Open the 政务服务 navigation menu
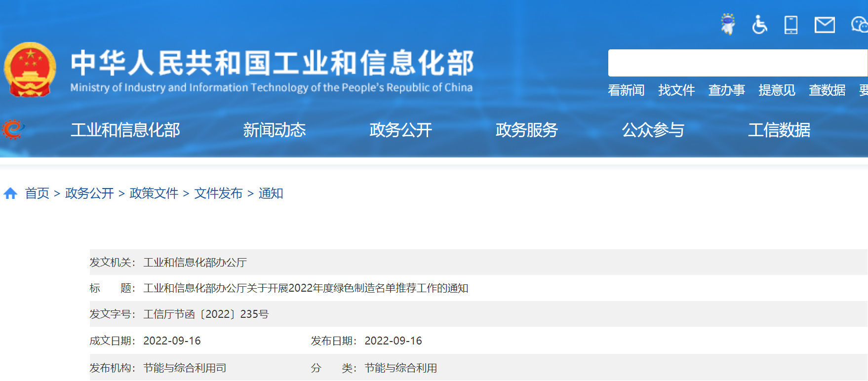The image size is (868, 381). 527,130
